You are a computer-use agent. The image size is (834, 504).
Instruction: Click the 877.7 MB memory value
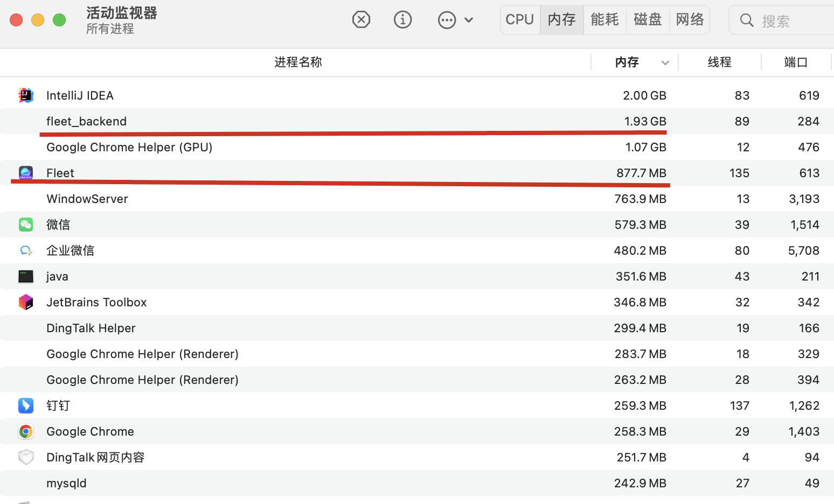641,173
